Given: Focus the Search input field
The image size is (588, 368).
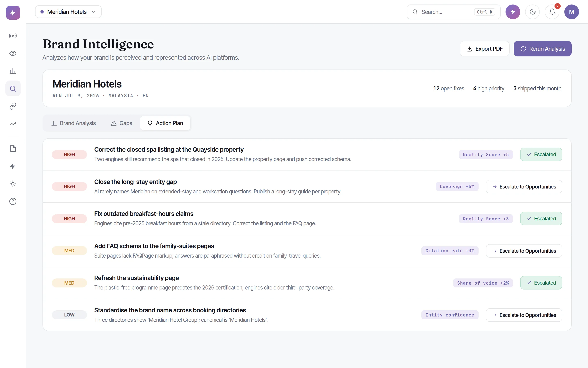Looking at the screenshot, I should click(x=453, y=12).
